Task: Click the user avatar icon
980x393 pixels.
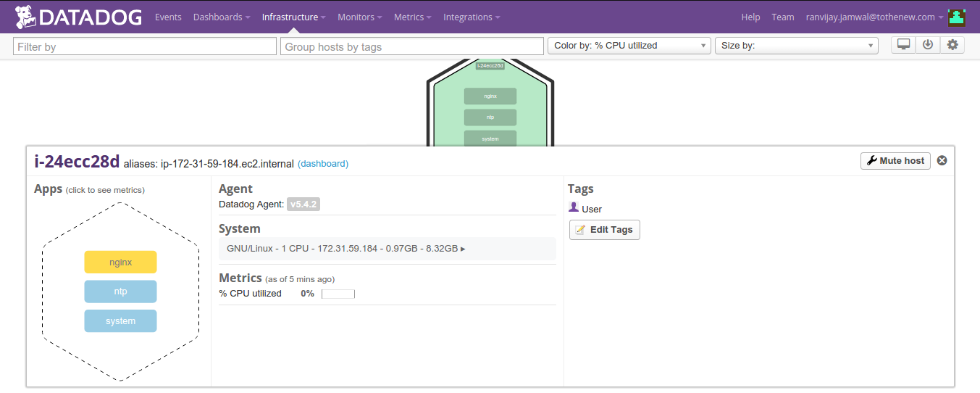Action: [x=958, y=17]
